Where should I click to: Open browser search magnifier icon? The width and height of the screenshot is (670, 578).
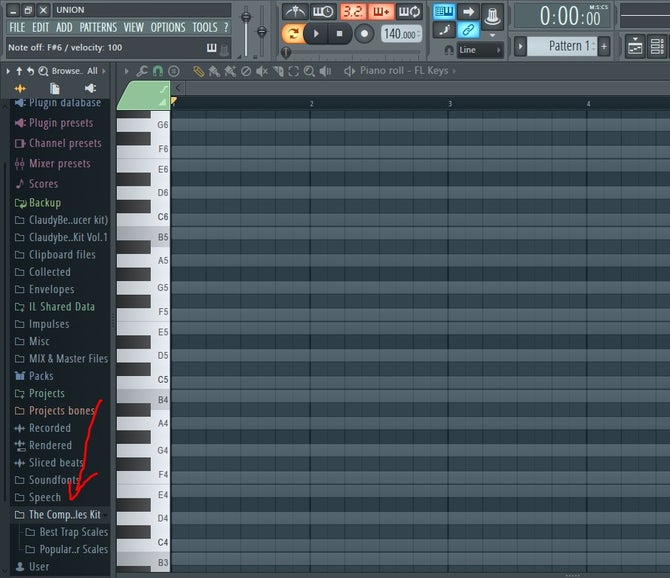pyautogui.click(x=43, y=71)
